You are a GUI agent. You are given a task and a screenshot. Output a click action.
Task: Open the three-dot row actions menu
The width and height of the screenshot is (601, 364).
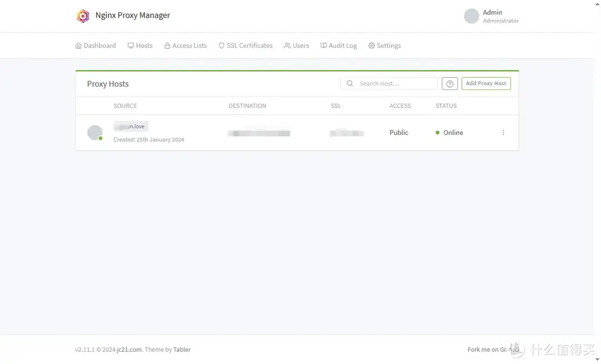tap(503, 133)
